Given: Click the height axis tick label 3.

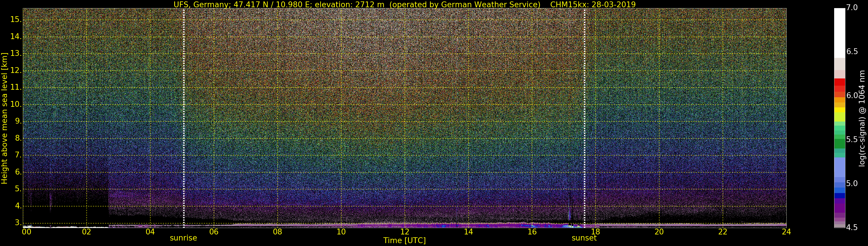Looking at the screenshot, I should (18, 223).
